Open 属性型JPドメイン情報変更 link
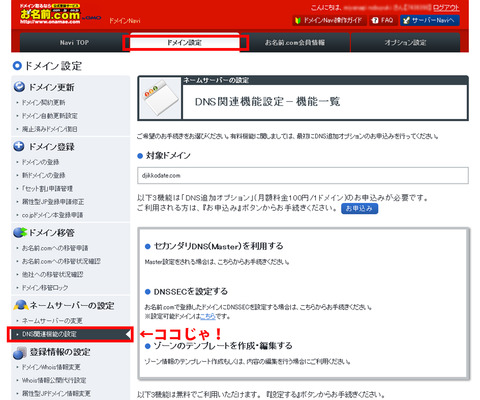This screenshot has width=480, height=400. 56,393
